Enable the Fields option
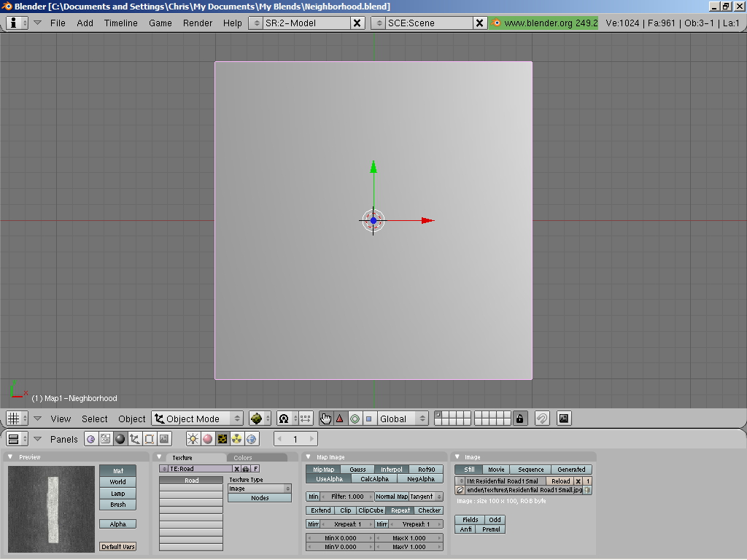Screen dimensions: 747x560 click(x=471, y=520)
